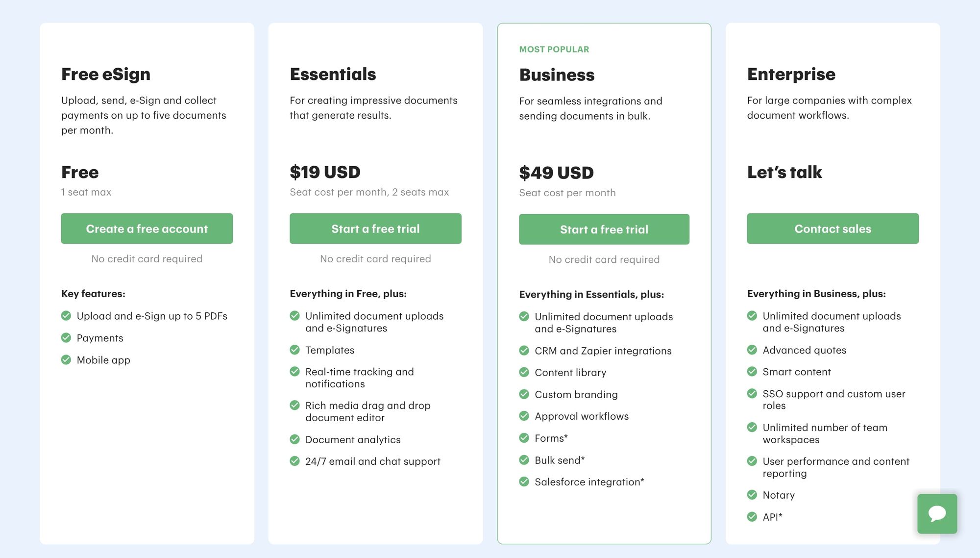Viewport: 980px width, 558px height.
Task: Click the Free eSign plan heading
Action: tap(105, 74)
